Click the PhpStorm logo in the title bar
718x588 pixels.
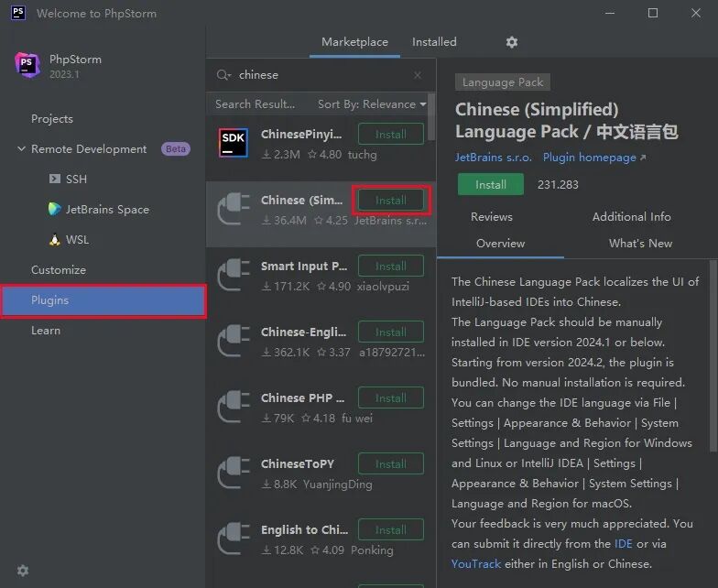[18, 13]
